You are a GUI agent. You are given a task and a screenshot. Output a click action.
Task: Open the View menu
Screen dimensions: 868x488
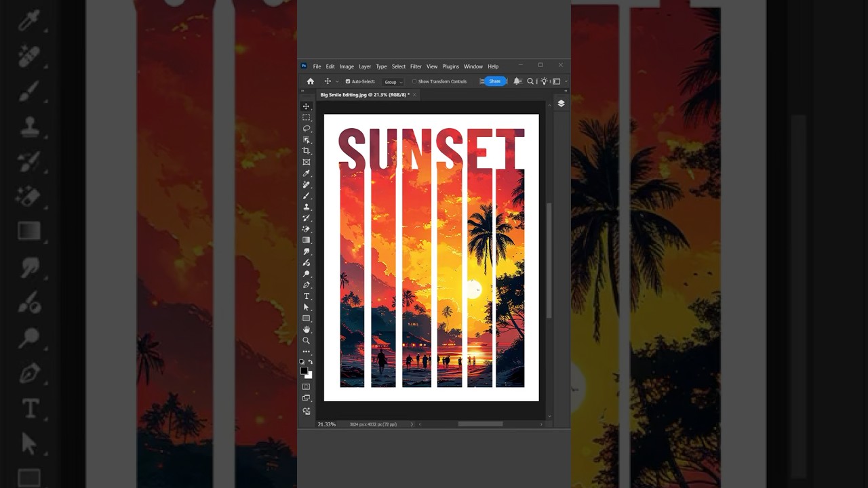pyautogui.click(x=432, y=66)
